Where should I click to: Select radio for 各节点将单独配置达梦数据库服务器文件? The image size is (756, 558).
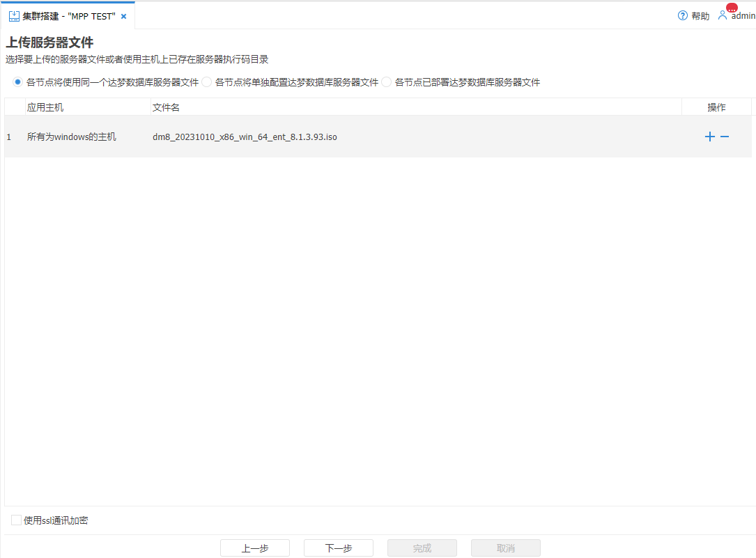pyautogui.click(x=207, y=82)
